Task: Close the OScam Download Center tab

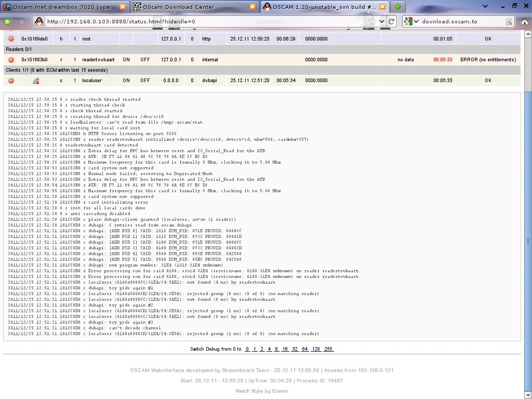Action: coord(252,7)
